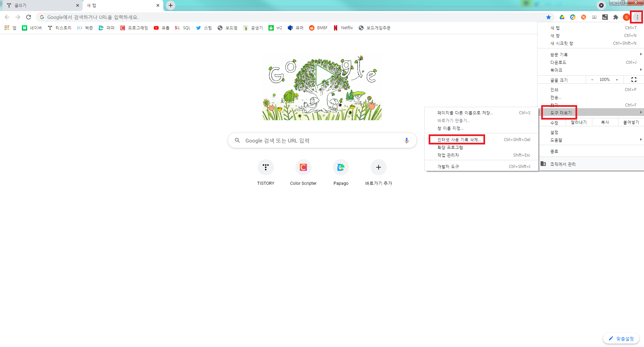Image resolution: width=644 pixels, height=347 pixels.
Task: Click the back navigation arrow
Action: [x=7, y=17]
